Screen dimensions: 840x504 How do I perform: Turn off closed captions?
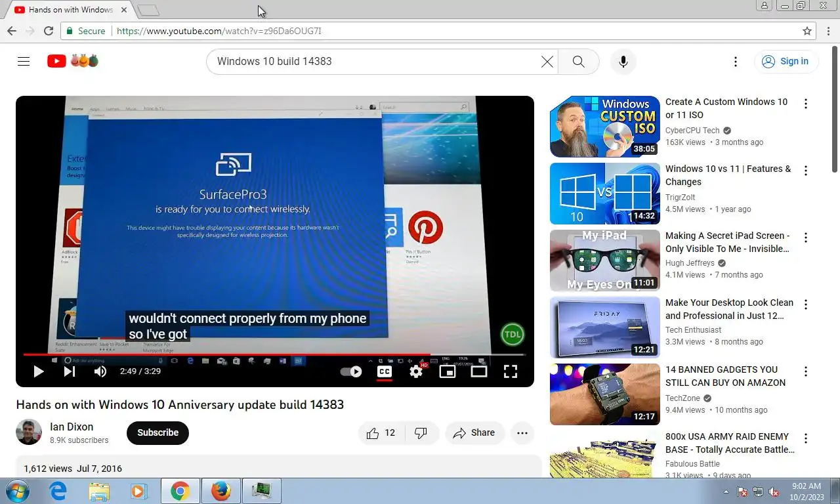385,371
